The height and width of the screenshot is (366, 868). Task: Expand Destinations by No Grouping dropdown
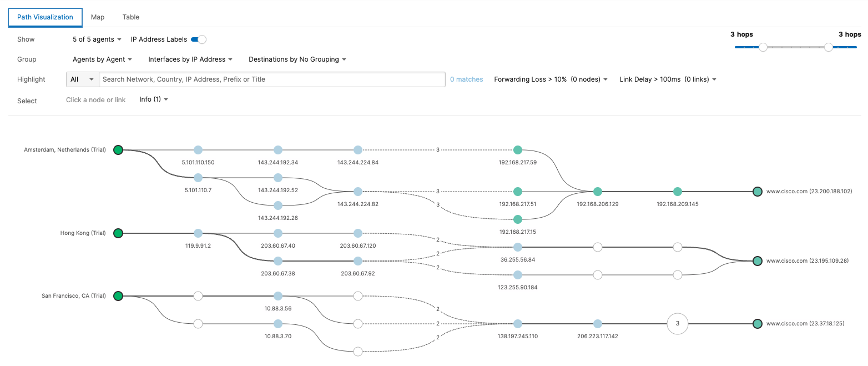click(297, 59)
